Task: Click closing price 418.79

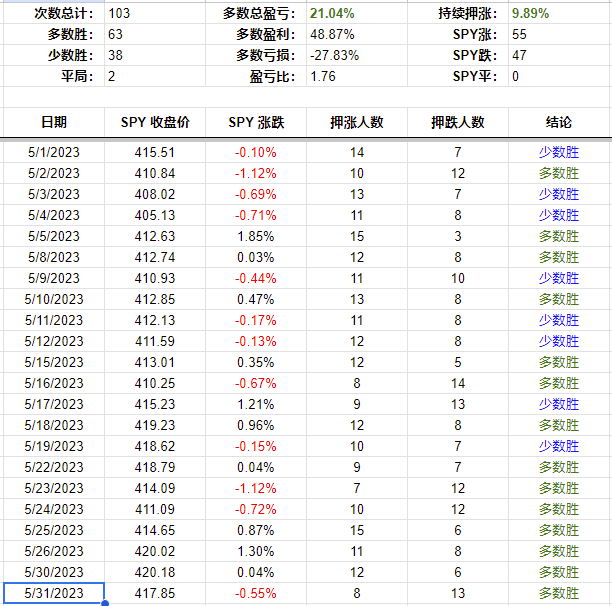Action: [155, 467]
